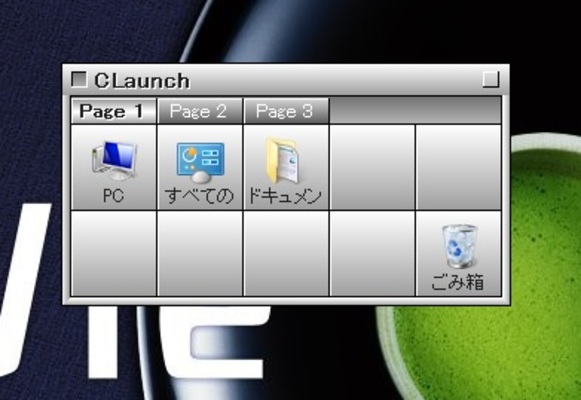Launch the すべての control panel icon
Image resolution: width=581 pixels, height=400 pixels.
(x=200, y=168)
